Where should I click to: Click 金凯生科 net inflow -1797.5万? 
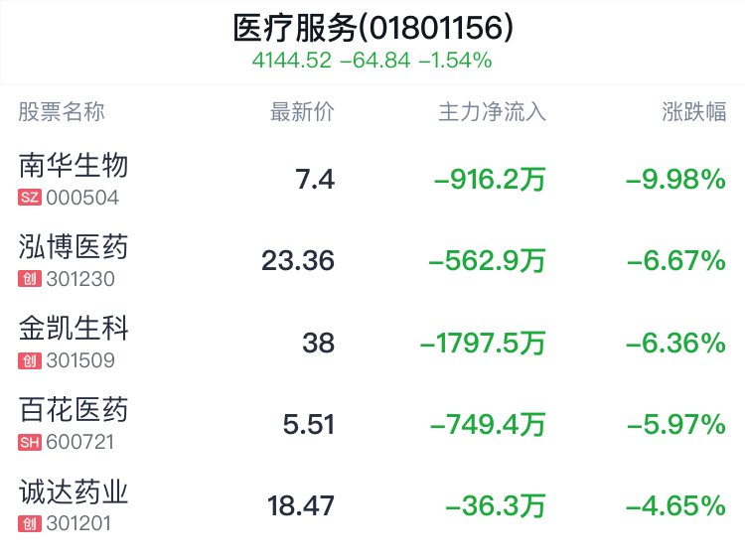483,343
